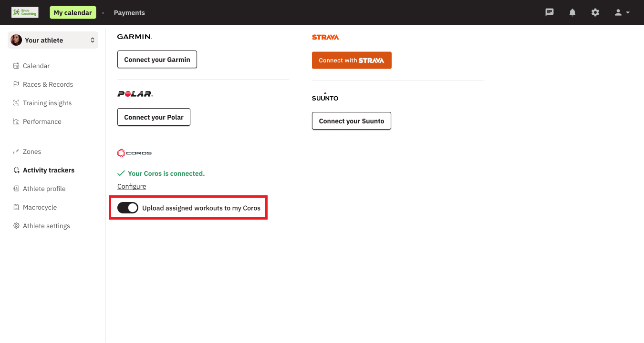Image resolution: width=644 pixels, height=343 pixels.
Task: Click the Macrocycle clipboard icon
Action: click(16, 207)
